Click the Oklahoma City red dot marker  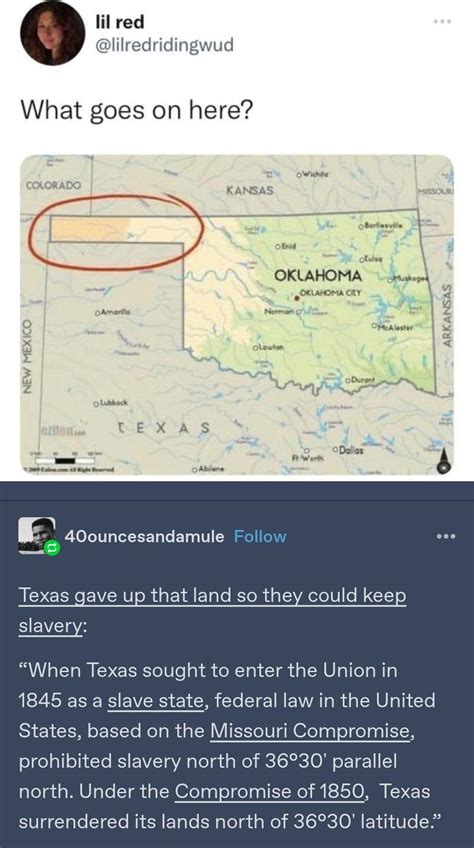click(297, 296)
